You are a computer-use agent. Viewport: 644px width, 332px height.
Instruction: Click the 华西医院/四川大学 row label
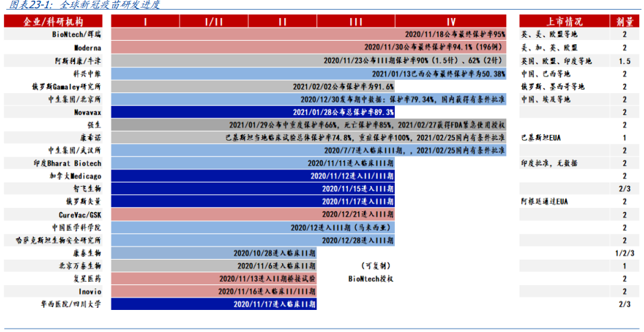[71, 304]
